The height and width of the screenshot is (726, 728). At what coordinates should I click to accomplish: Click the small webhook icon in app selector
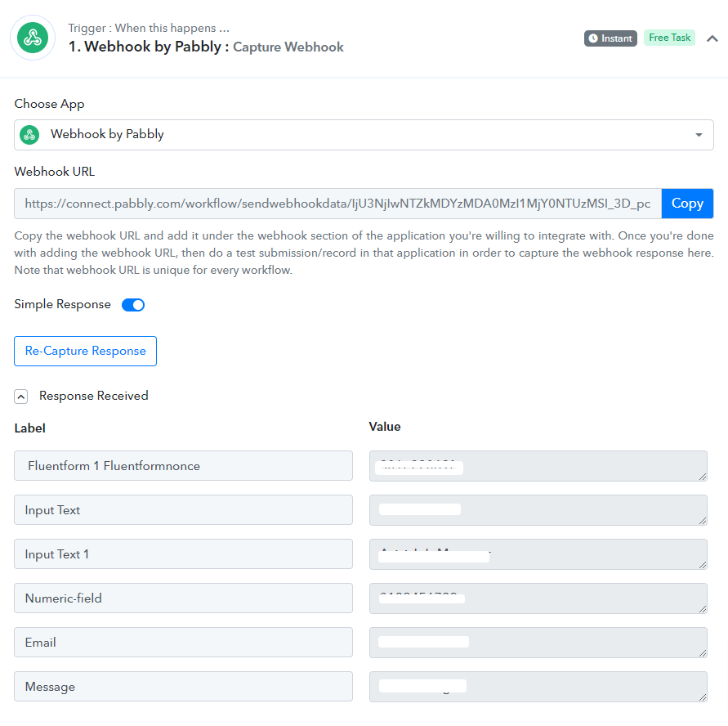(29, 135)
